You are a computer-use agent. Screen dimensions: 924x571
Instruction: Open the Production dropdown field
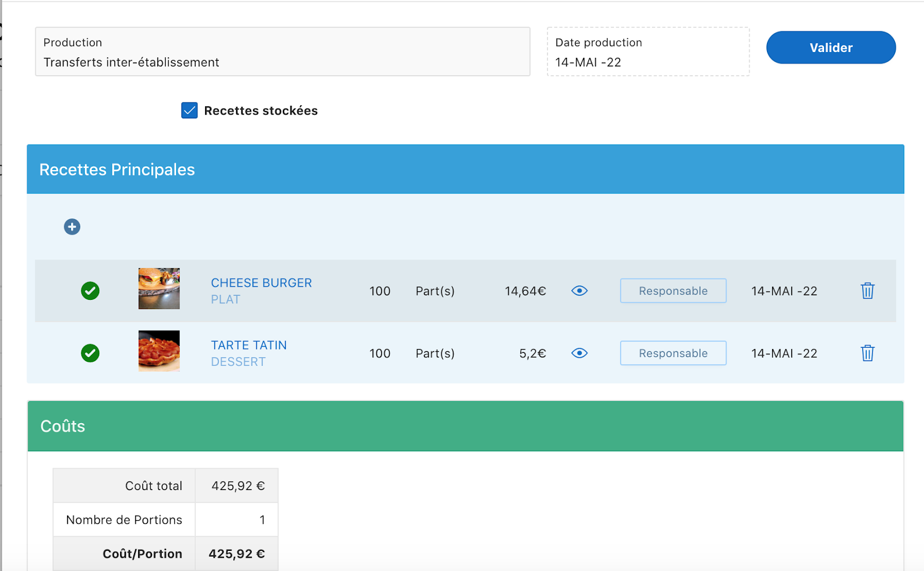282,52
